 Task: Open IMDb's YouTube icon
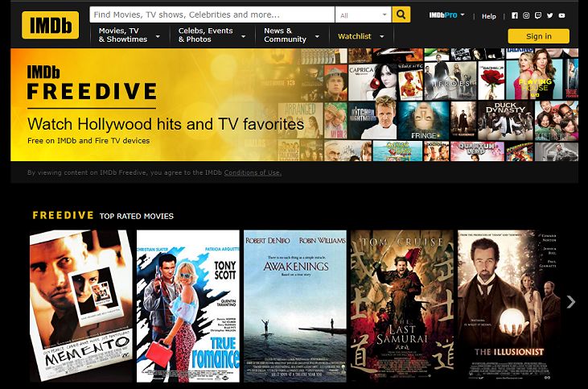(561, 15)
